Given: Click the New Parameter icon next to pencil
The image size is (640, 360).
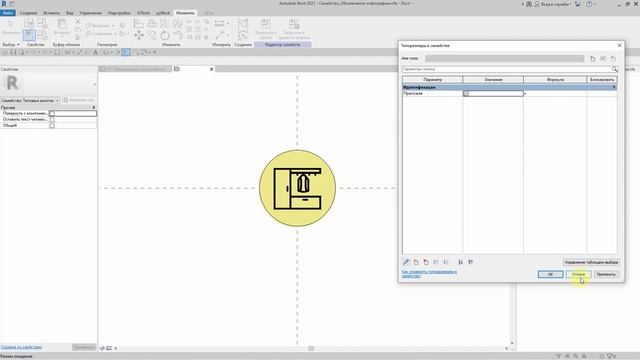Looking at the screenshot, I should 416,262.
